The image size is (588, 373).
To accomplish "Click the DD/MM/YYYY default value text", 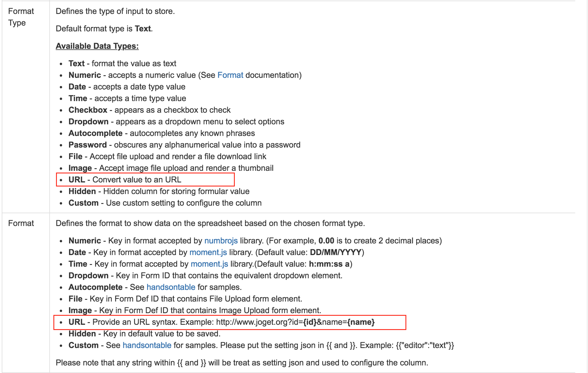I will [x=336, y=252].
